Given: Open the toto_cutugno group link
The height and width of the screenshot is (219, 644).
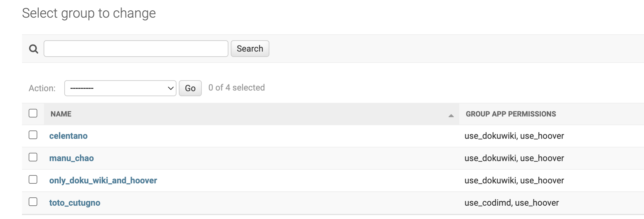Looking at the screenshot, I should [x=75, y=203].
